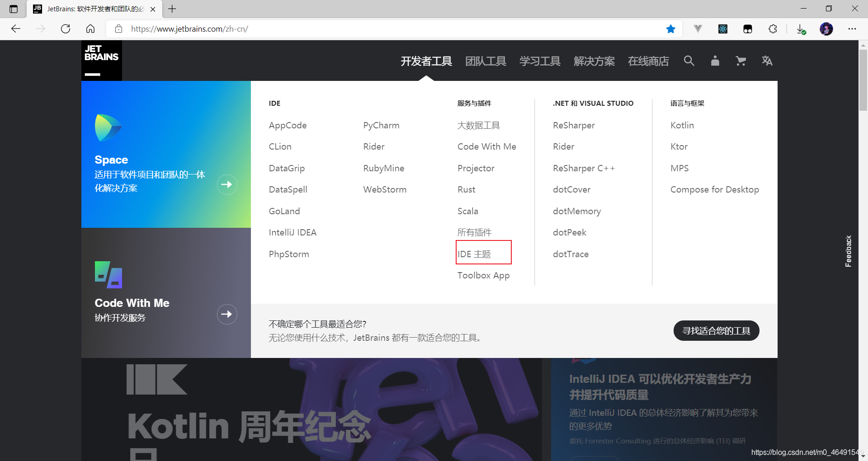Open the DataGrip link
This screenshot has height=461, width=868.
pyautogui.click(x=287, y=168)
